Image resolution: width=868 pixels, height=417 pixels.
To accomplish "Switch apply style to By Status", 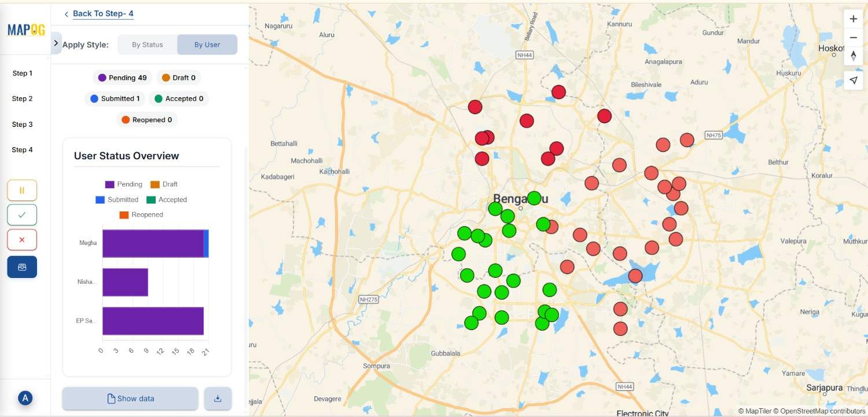I will point(148,45).
